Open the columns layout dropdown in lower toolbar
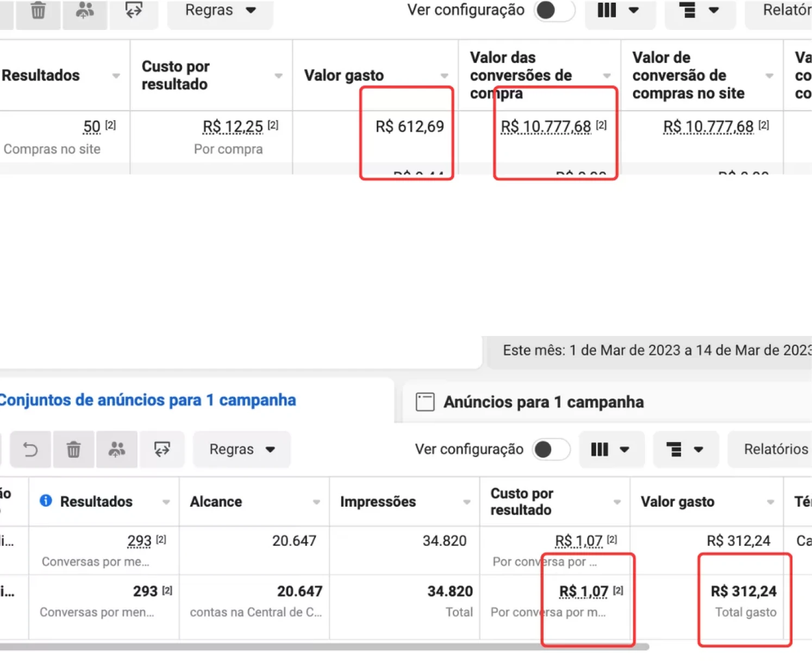Image resolution: width=812 pixels, height=672 pixels. click(611, 449)
